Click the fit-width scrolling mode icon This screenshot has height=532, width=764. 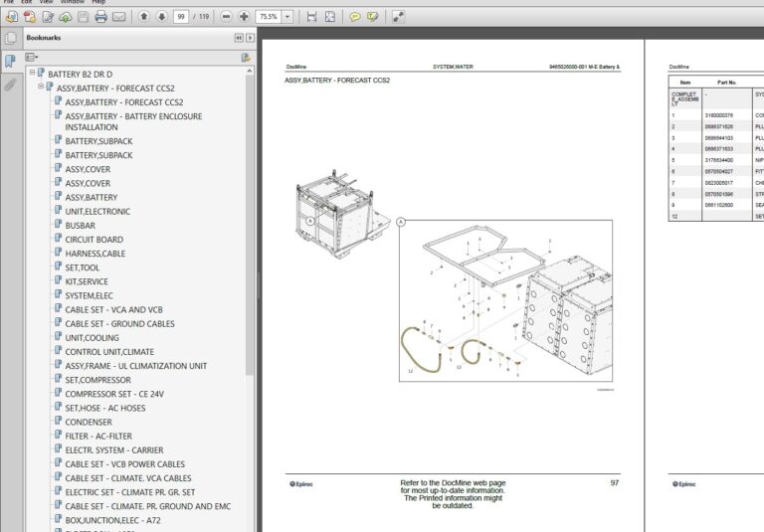tap(311, 17)
